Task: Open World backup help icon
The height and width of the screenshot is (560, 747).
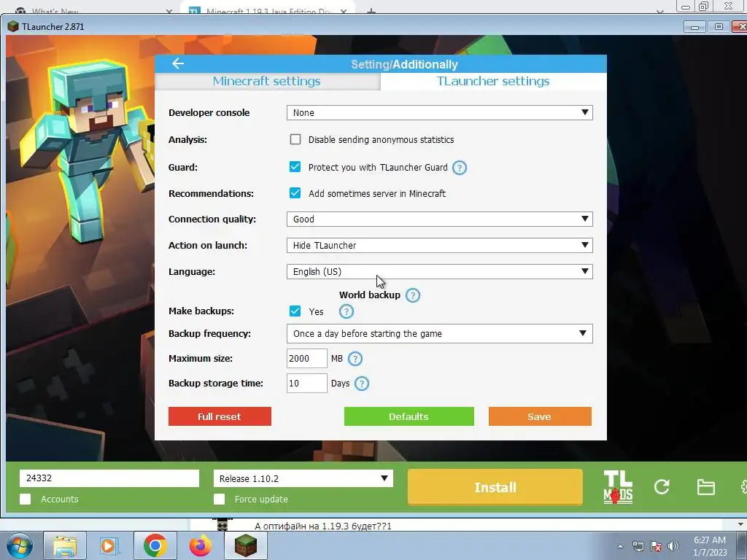Action: (413, 295)
